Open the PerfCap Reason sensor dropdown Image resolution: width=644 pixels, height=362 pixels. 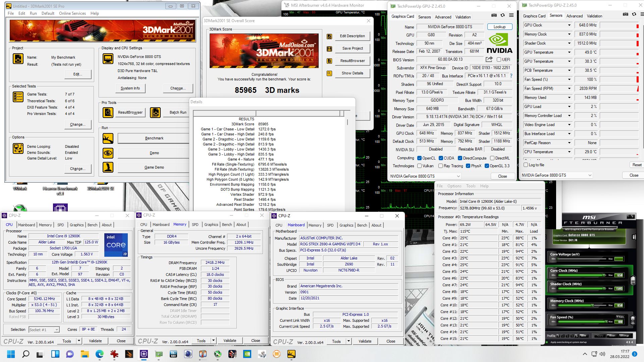pos(569,143)
